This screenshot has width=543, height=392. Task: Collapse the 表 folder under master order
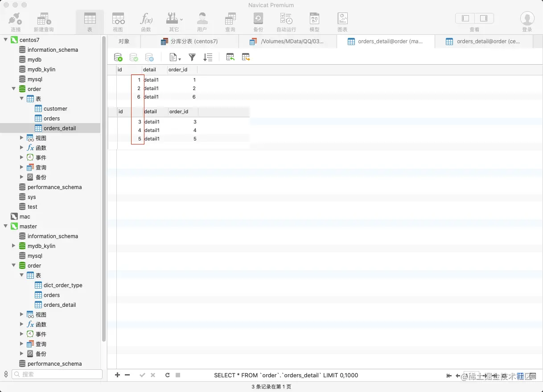(x=21, y=275)
